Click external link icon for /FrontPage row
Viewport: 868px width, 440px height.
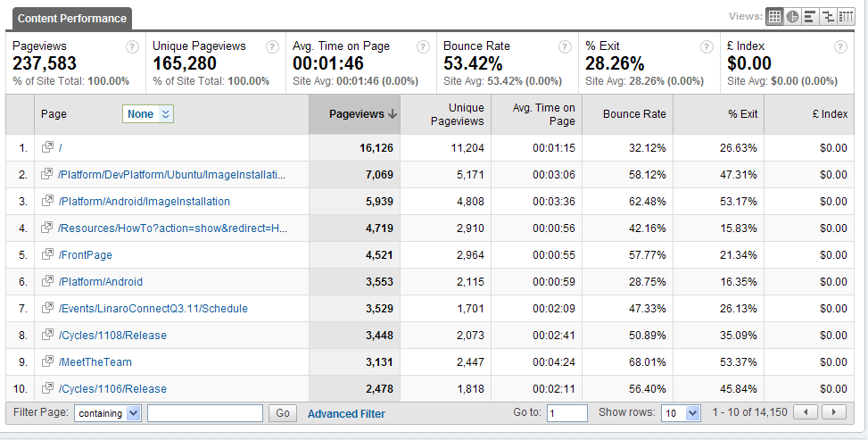[47, 255]
